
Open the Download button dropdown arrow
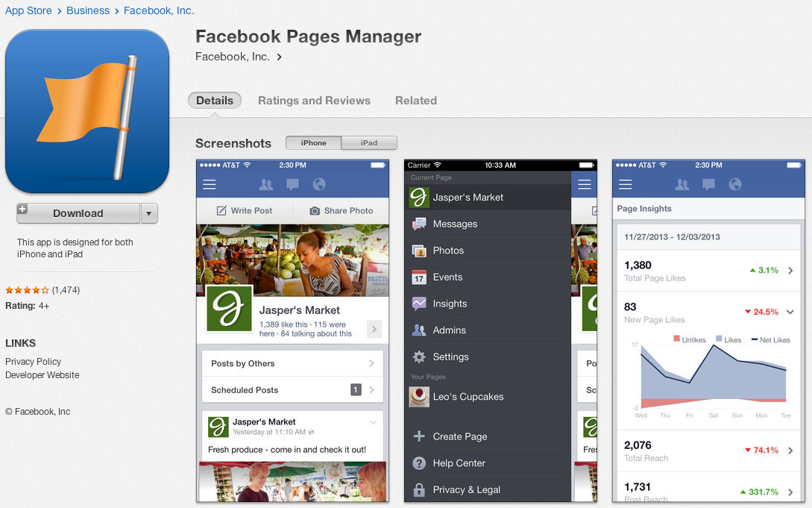coord(149,213)
